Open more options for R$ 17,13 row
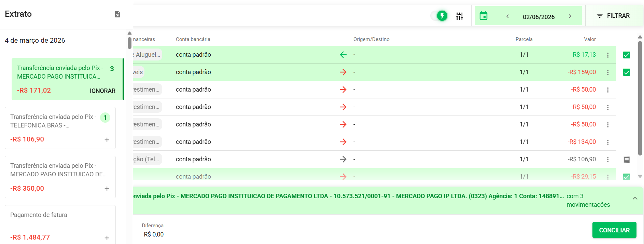644x244 pixels. [x=608, y=55]
